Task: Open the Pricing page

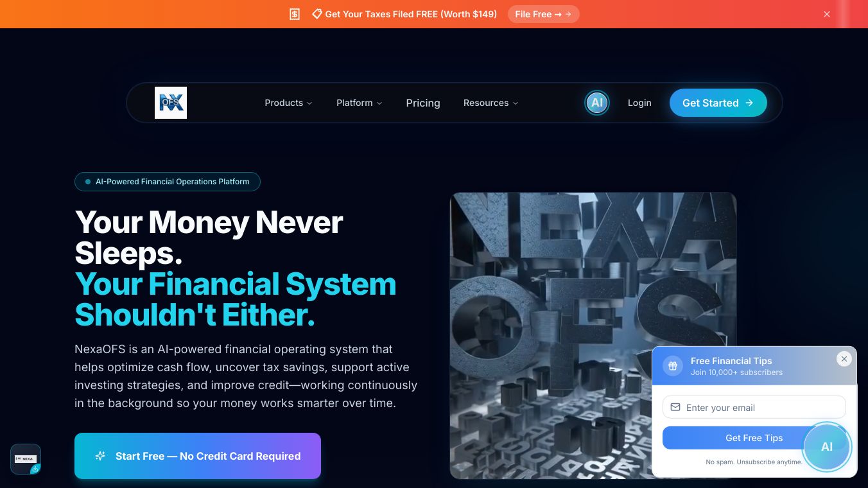Action: tap(423, 103)
